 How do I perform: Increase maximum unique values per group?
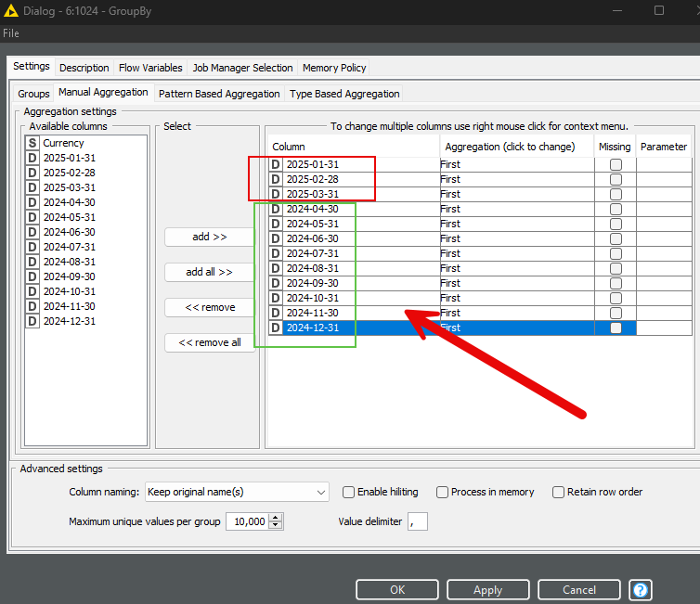(x=276, y=518)
